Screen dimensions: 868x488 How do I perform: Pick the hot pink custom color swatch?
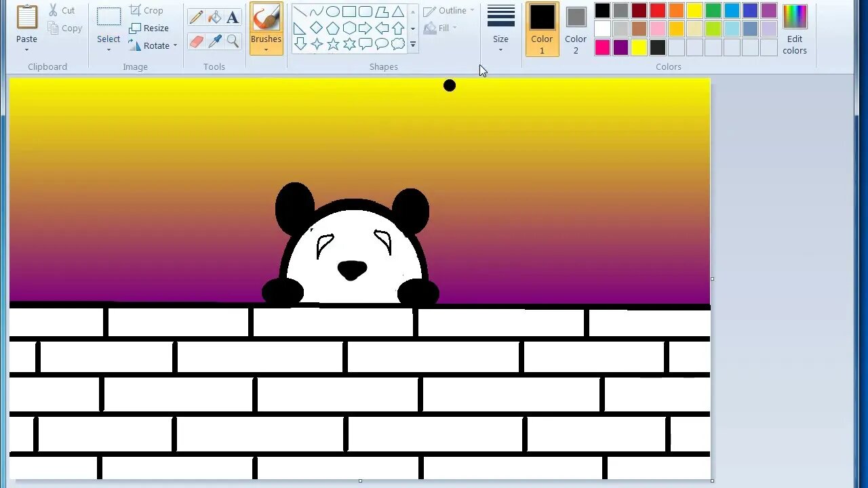pos(602,47)
